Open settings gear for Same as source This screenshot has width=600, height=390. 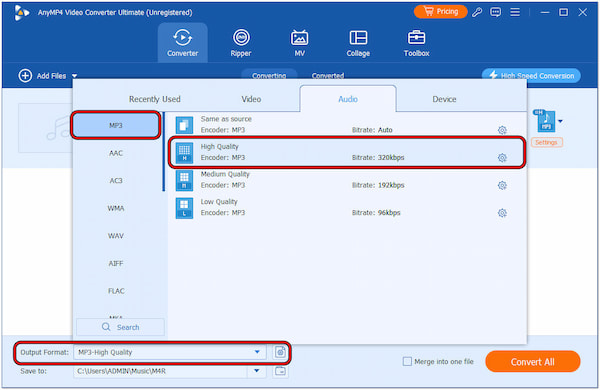tap(502, 130)
